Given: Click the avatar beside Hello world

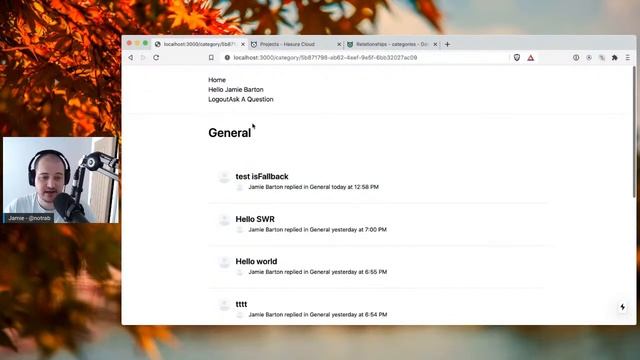Looking at the screenshot, I should 224,262.
